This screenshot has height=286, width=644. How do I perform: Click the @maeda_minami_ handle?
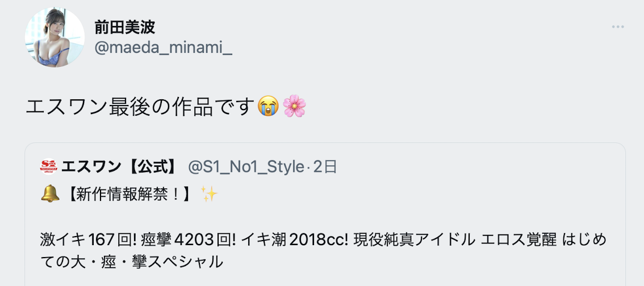163,48
